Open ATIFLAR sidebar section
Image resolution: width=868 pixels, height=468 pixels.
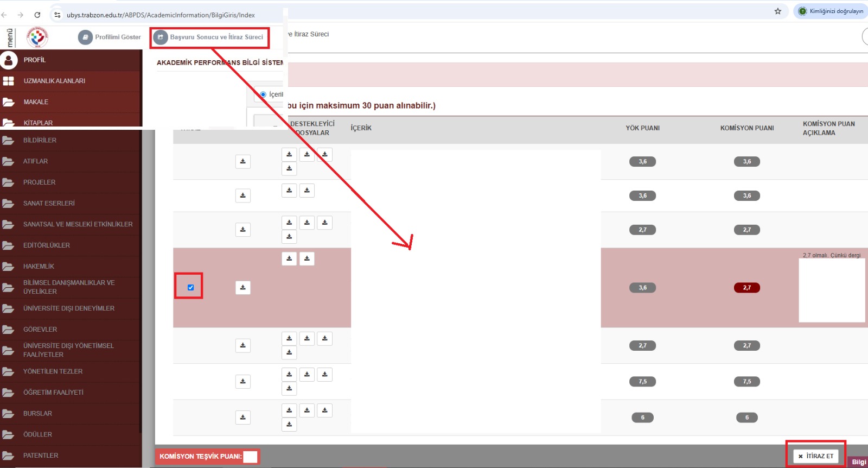click(x=71, y=161)
